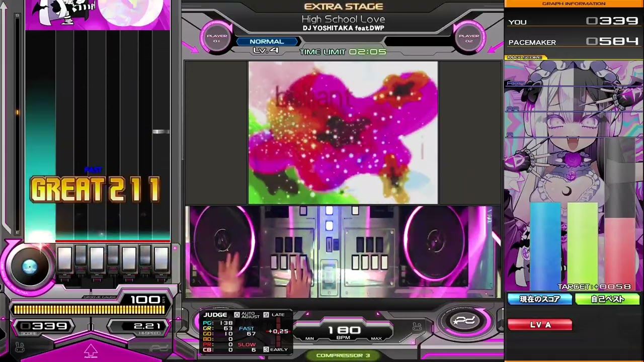
Task: Click the PG 138 judge count
Action: coord(218,323)
